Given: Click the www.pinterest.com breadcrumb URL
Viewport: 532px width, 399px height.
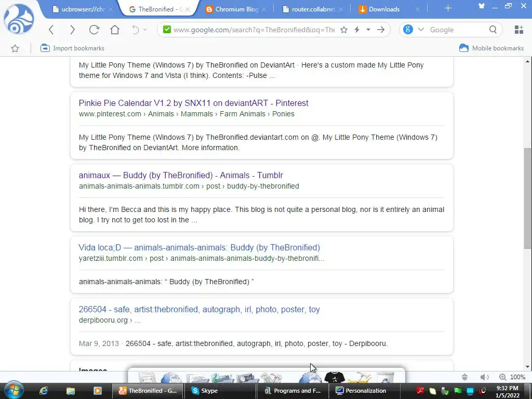Looking at the screenshot, I should coord(187,114).
